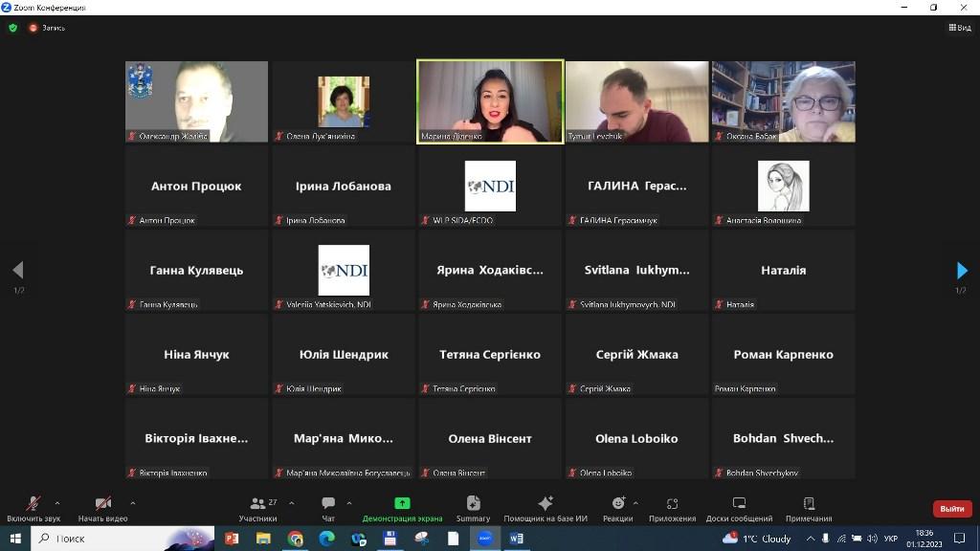Expand video options arrow next to camera
Screen dimensions: 980x551
(x=132, y=503)
